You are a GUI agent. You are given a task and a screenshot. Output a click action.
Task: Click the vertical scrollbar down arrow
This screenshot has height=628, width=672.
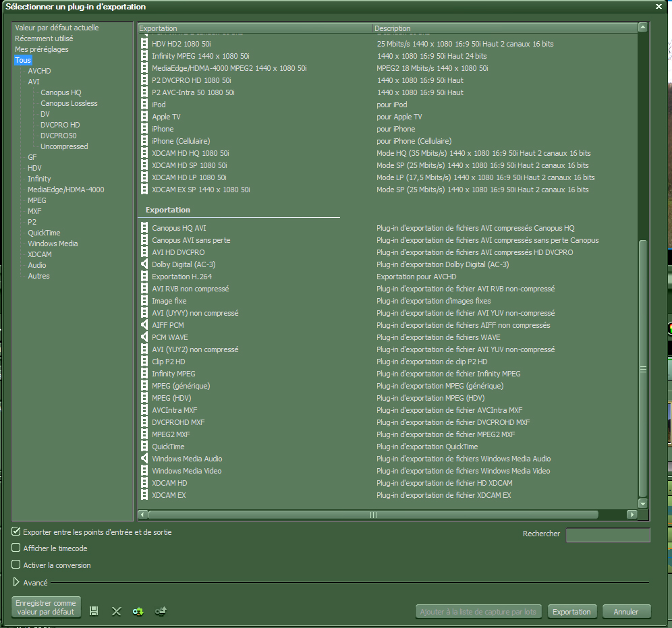click(642, 503)
